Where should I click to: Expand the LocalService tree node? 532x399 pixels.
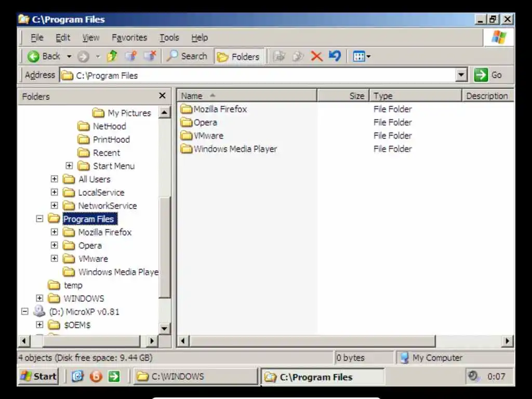[x=54, y=192]
